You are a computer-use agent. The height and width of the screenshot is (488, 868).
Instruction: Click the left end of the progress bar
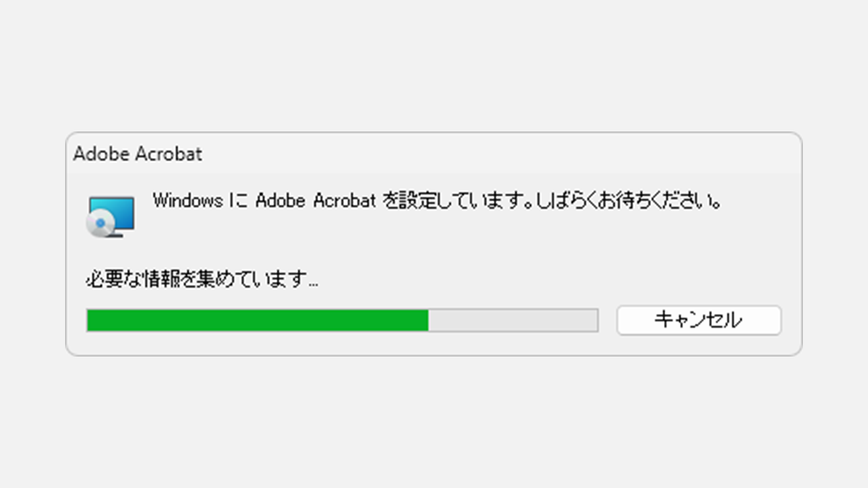(90, 321)
